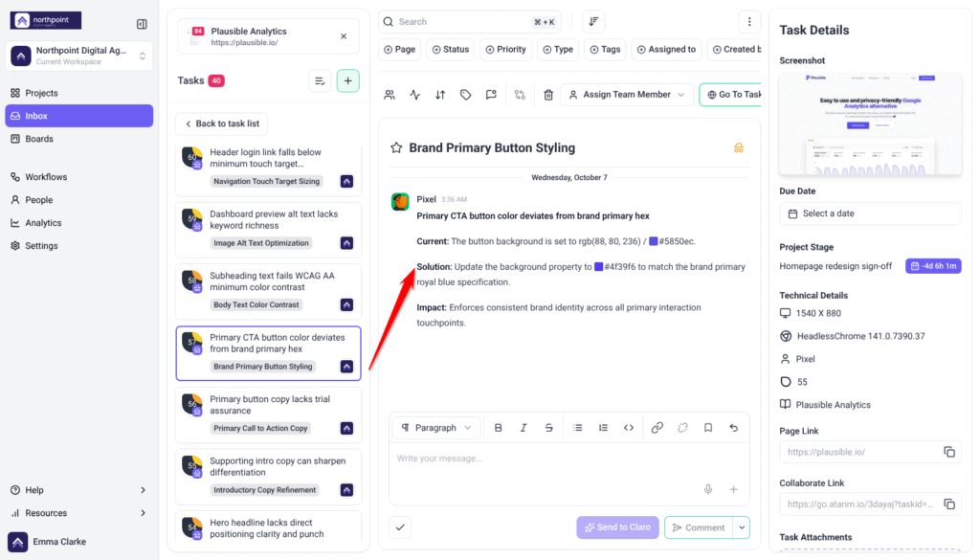
Task: Toggle bold formatting in the editor
Action: point(498,428)
